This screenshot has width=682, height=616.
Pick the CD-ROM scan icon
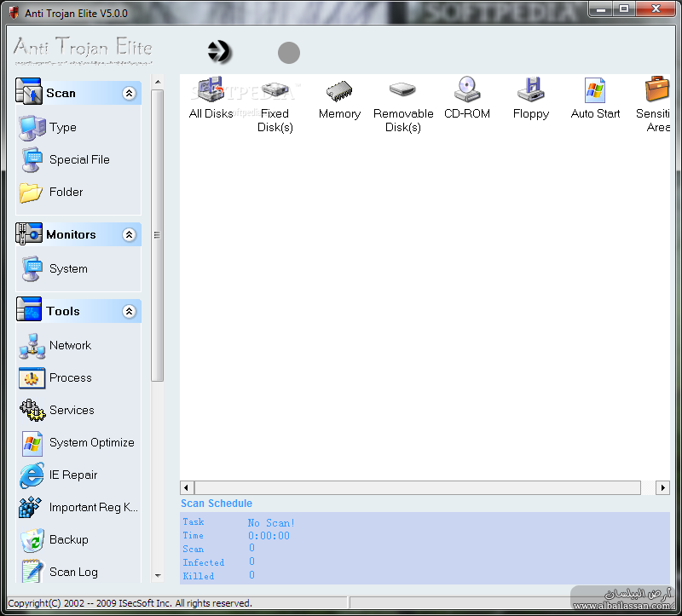(x=467, y=89)
